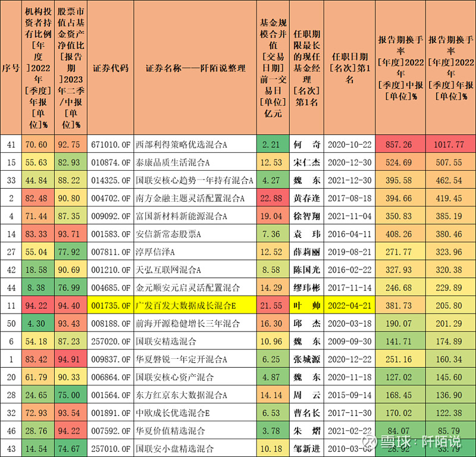The width and height of the screenshot is (476, 457).
Task: Select the 证券代码 column header
Action: 111,68
